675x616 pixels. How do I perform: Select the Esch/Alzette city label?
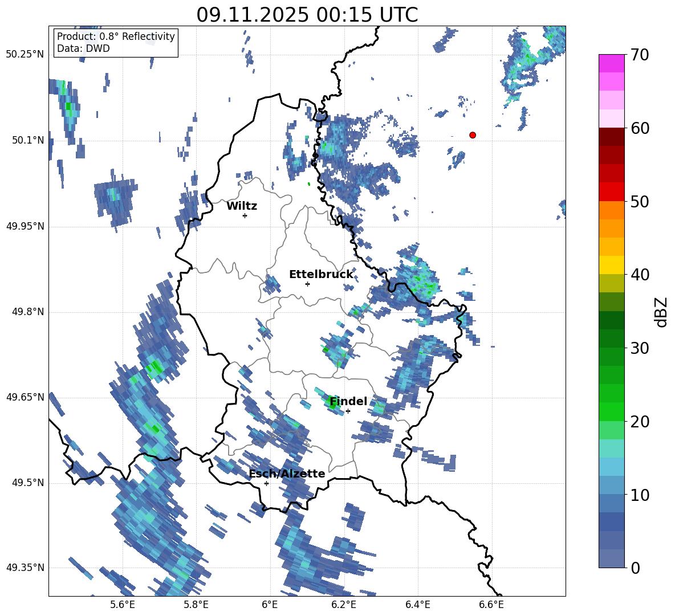click(287, 474)
